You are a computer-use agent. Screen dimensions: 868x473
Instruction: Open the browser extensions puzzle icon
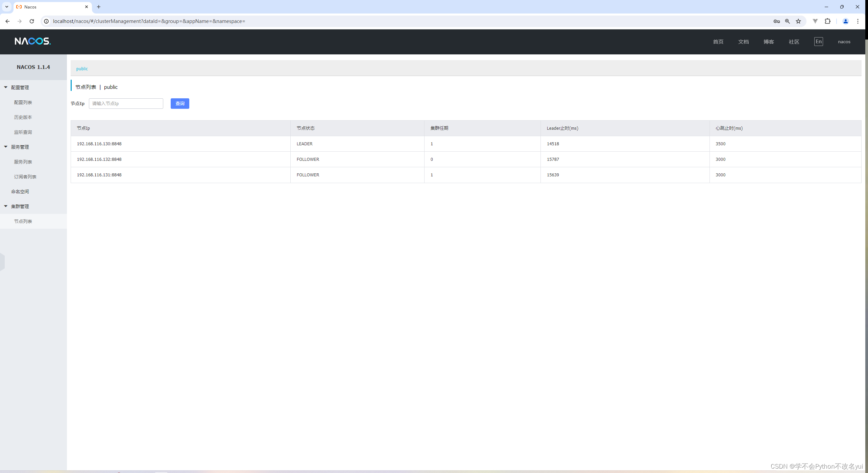coord(827,21)
